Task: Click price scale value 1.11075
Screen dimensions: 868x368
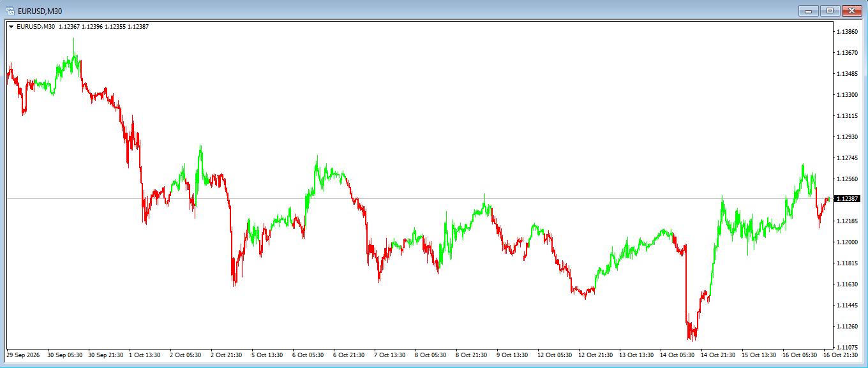Action: [846, 347]
